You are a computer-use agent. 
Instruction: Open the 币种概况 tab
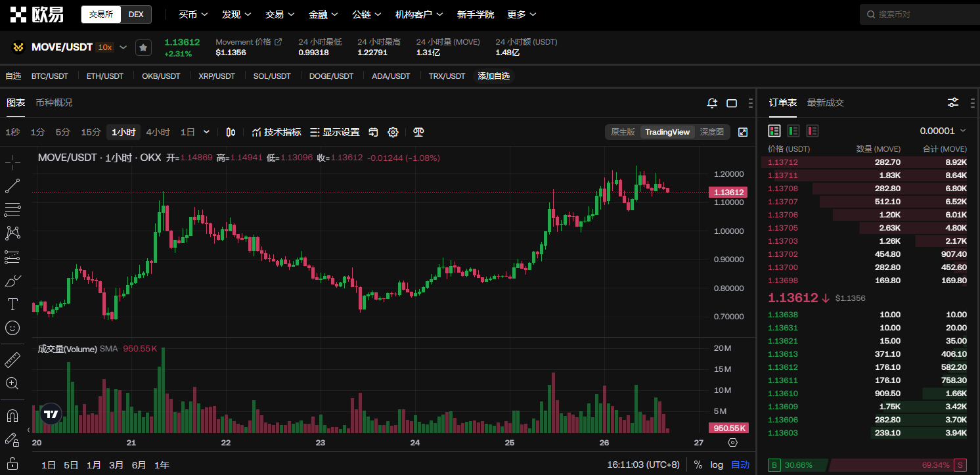tap(54, 102)
